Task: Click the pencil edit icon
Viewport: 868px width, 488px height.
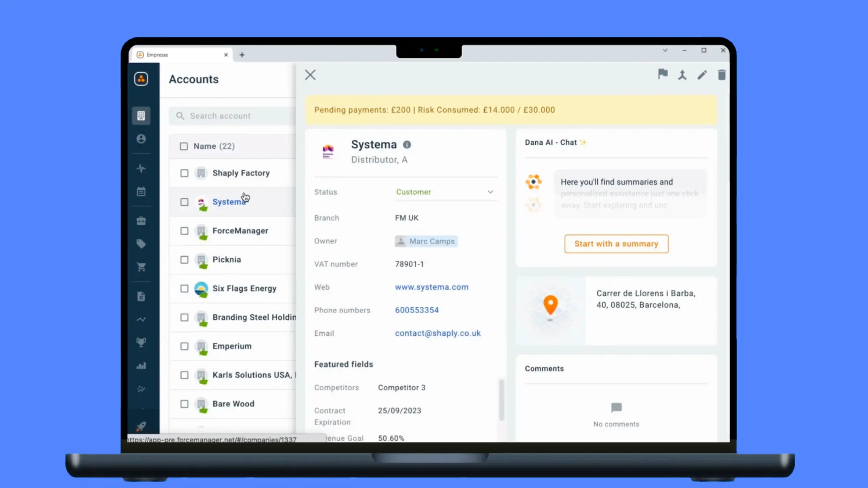Action: [702, 75]
